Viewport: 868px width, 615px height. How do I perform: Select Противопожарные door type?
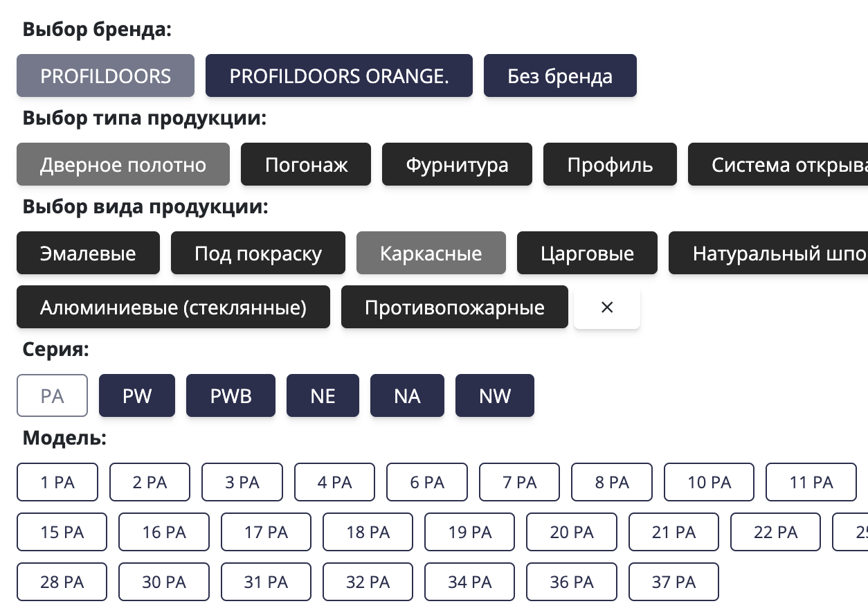454,307
